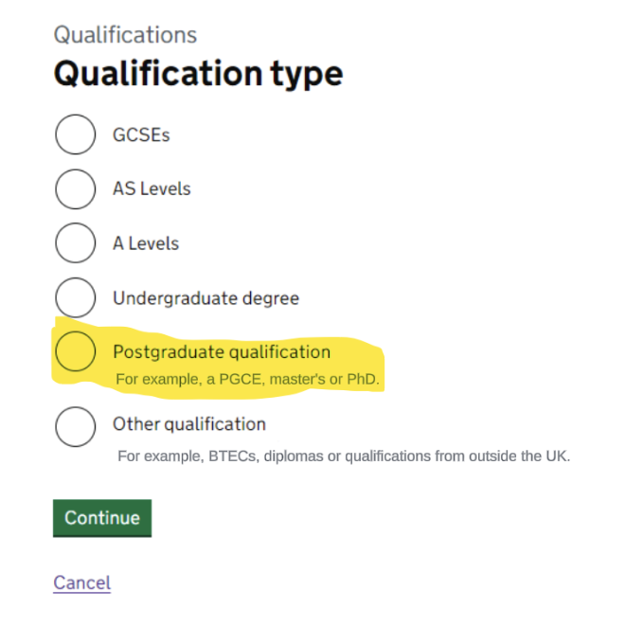Select the Undergraduate degree radio circle
The image size is (644, 644).
point(76,298)
